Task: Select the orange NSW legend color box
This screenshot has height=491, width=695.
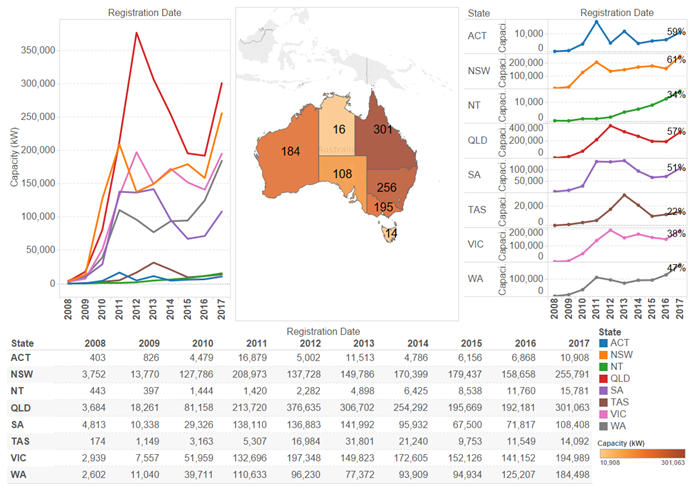Action: (601, 354)
